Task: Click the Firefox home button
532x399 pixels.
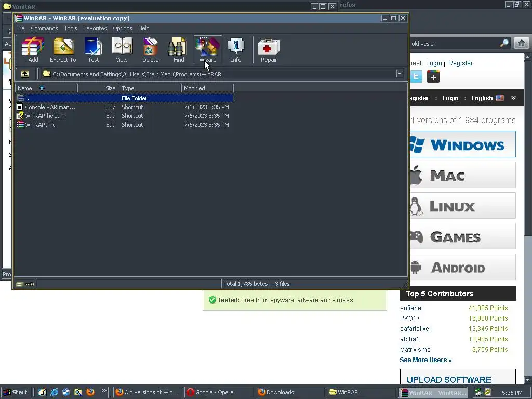Action: [522, 43]
